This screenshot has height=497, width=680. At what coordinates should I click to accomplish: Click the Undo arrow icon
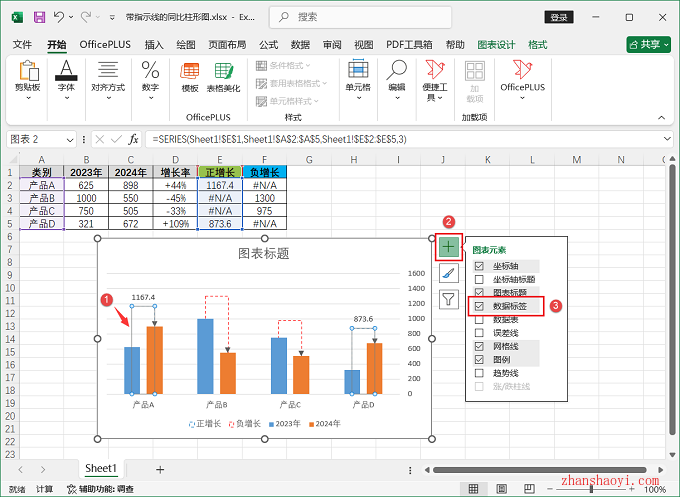click(x=60, y=17)
